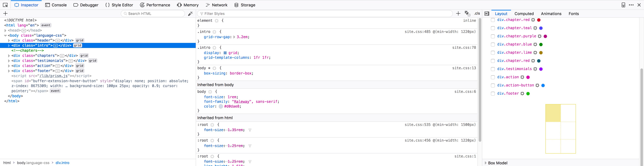Select highlight target icon for div.chapter.teal

point(535,28)
